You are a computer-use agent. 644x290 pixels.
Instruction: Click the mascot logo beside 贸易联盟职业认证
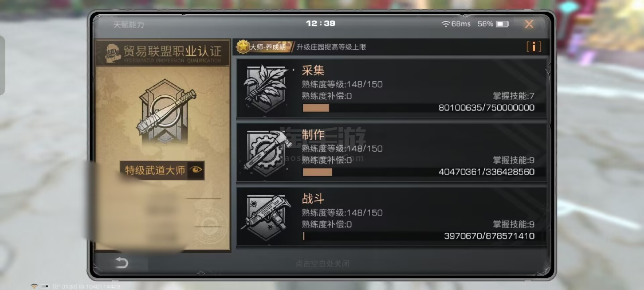[112, 53]
